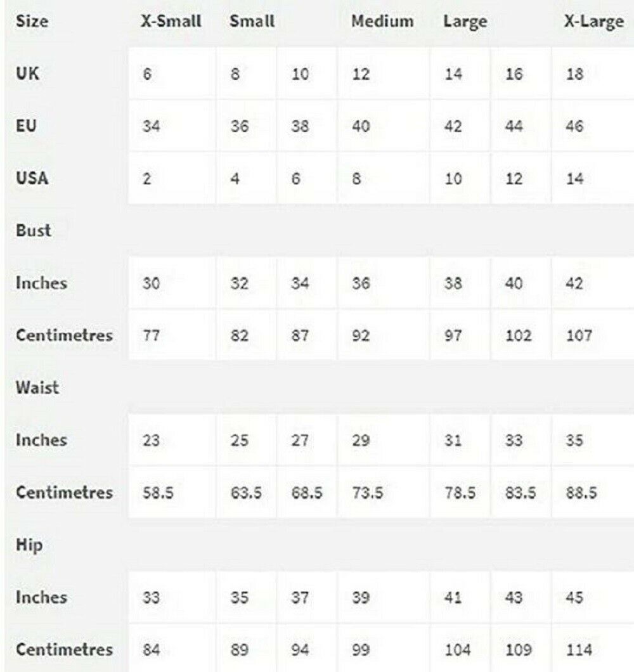634x672 pixels.
Task: Select the USA row label
Action: 32,178
